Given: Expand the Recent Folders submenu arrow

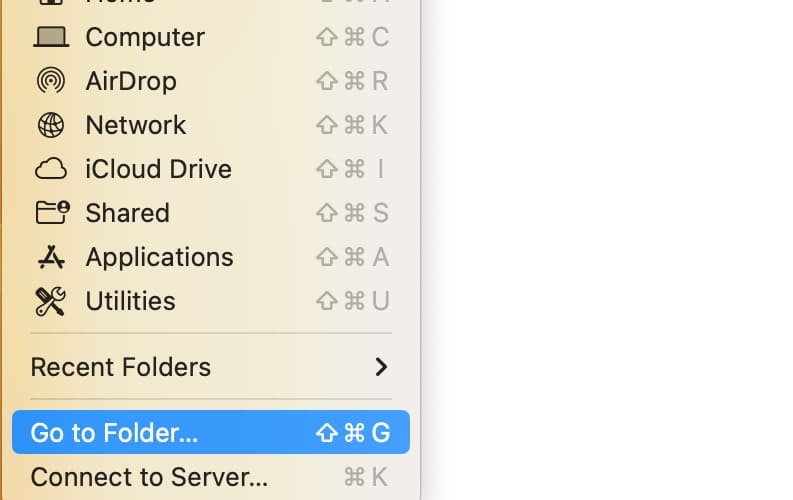Looking at the screenshot, I should pyautogui.click(x=381, y=367).
